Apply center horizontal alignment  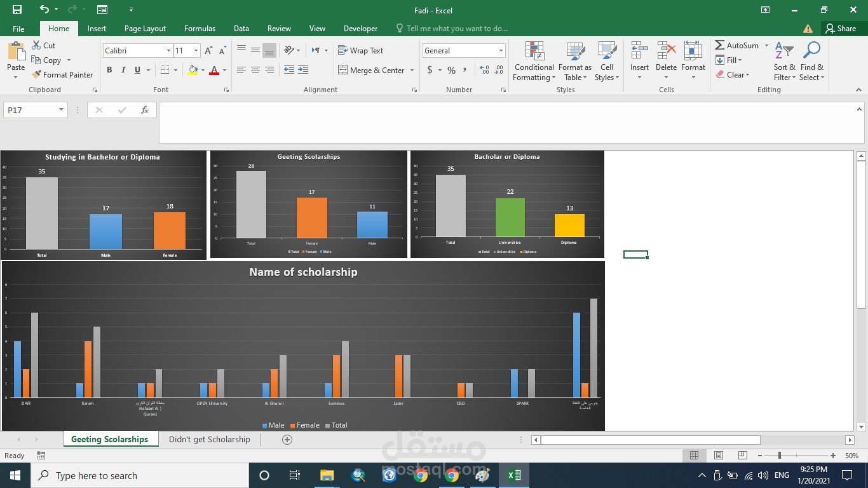point(255,70)
